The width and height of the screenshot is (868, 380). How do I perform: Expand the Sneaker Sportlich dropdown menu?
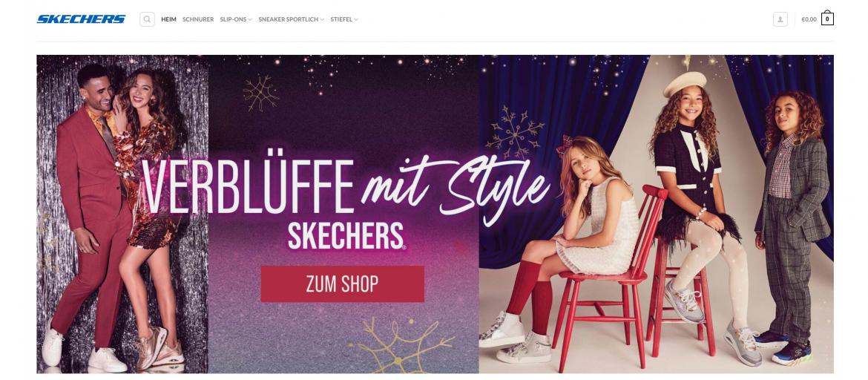tap(291, 19)
